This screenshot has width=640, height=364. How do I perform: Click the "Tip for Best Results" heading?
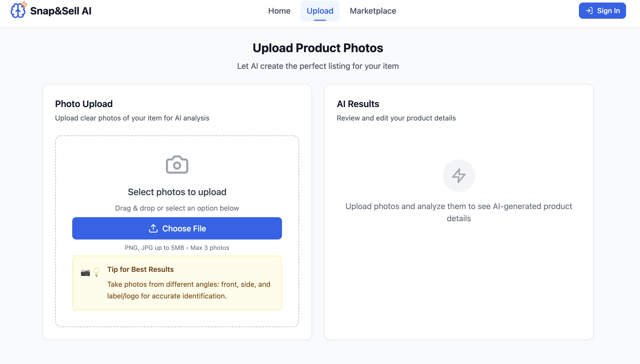(140, 269)
